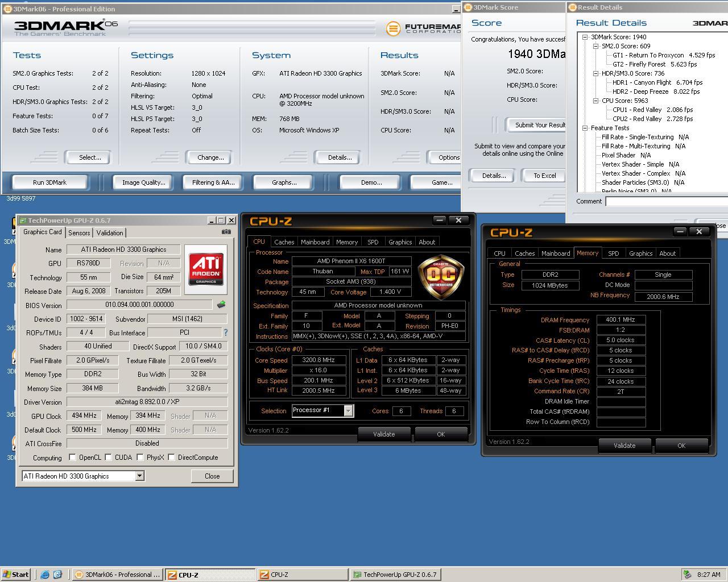Click the Demo button
Image resolution: width=728 pixels, height=582 pixels.
[371, 182]
